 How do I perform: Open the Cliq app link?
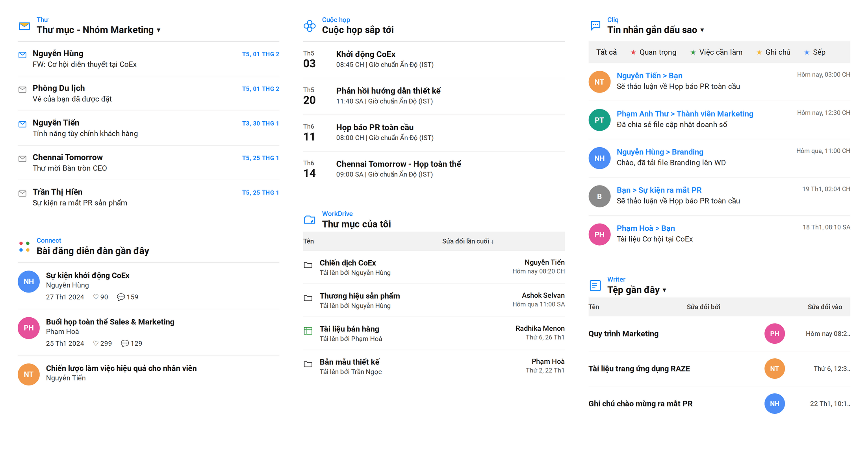613,20
